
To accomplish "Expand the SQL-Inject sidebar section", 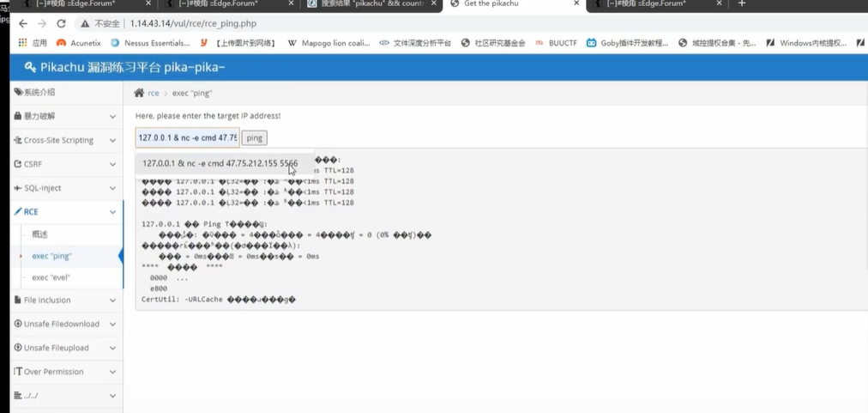I will pos(66,188).
